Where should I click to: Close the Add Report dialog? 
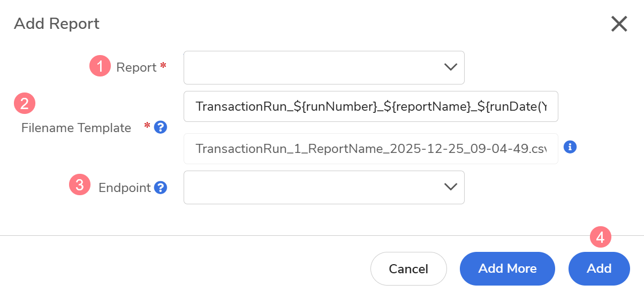(x=619, y=24)
